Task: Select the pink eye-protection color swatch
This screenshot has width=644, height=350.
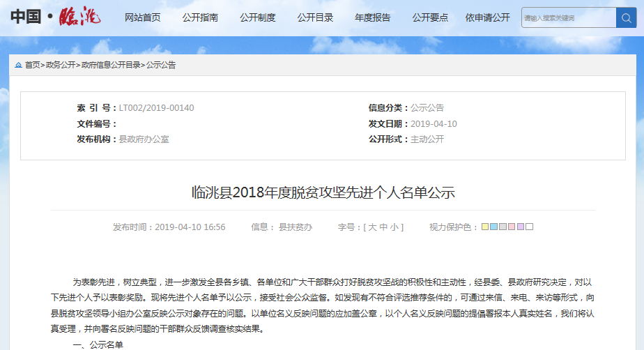Action: click(x=512, y=227)
